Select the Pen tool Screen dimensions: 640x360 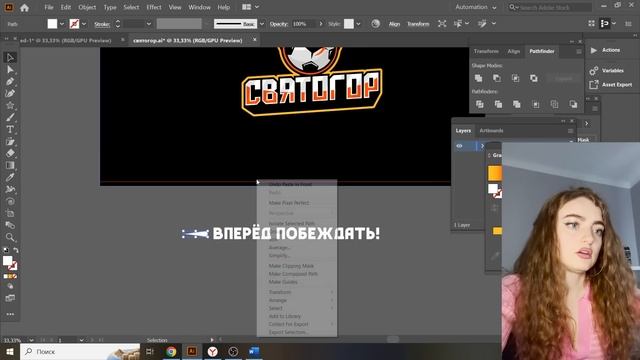[x=10, y=82]
